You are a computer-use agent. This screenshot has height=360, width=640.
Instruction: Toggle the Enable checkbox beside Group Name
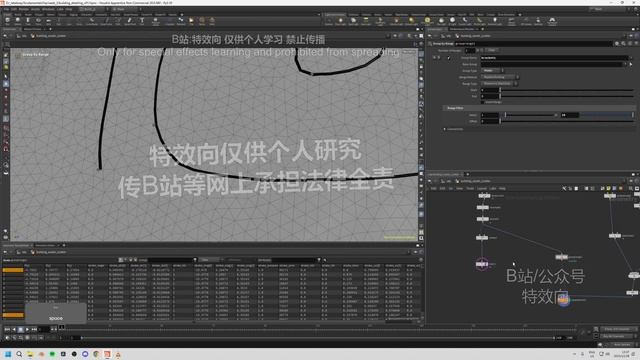(x=449, y=58)
